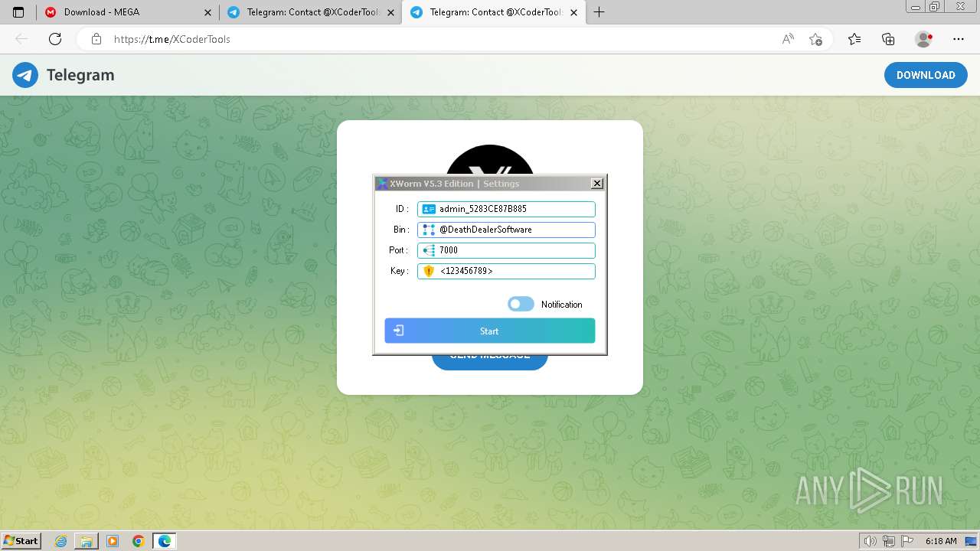Click the Start button in XWorm settings
Image resolution: width=980 pixels, height=551 pixels.
tap(490, 331)
